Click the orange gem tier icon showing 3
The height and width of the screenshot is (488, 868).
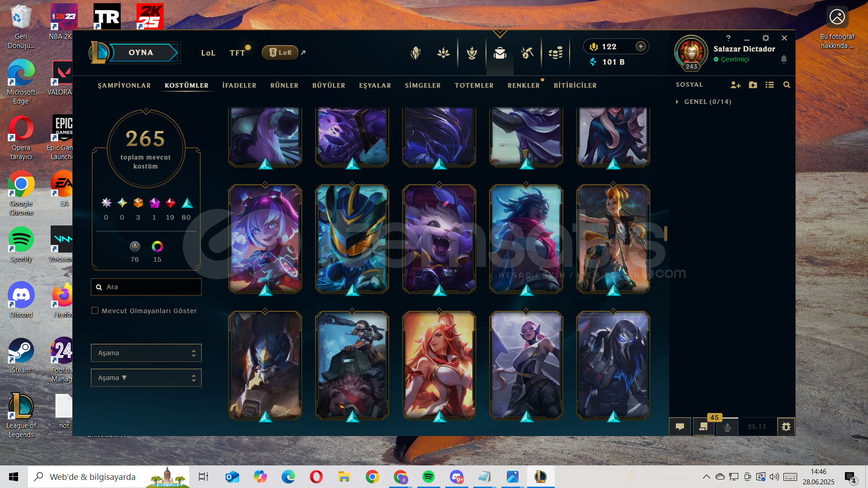138,203
